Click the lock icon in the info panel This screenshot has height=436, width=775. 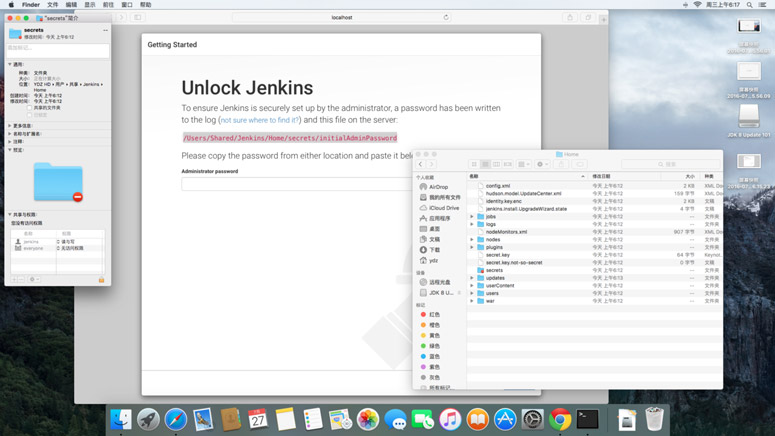pyautogui.click(x=101, y=280)
